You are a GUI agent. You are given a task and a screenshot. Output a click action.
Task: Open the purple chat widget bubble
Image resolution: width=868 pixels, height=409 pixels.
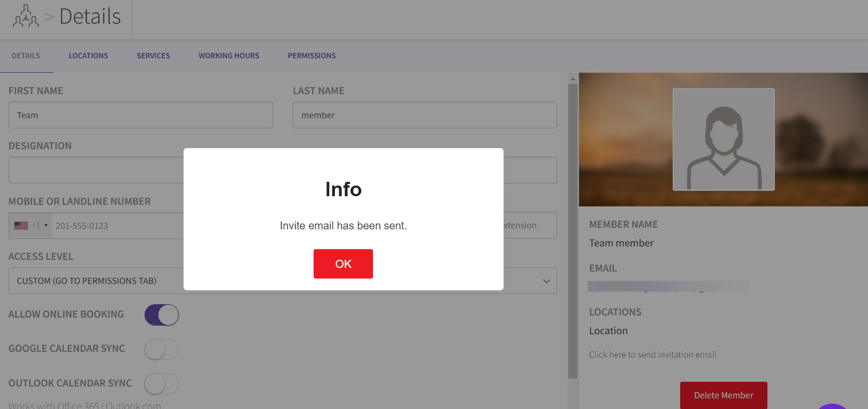click(832, 406)
